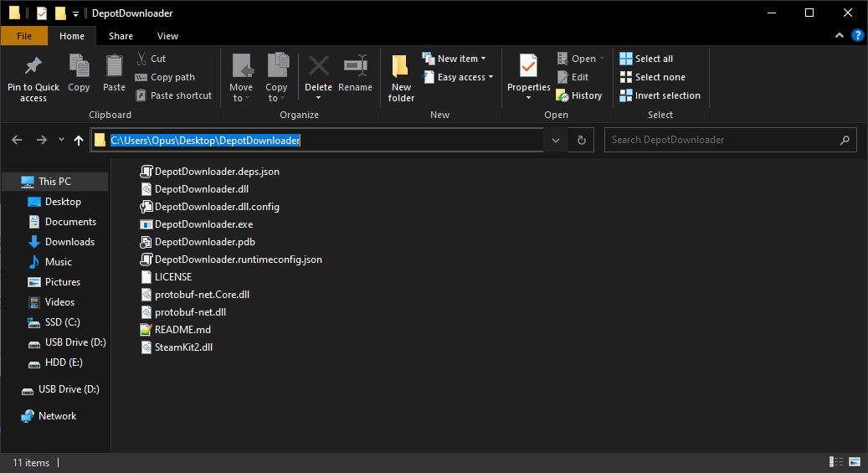Click Pin to Quick access icon
Image resolution: width=868 pixels, height=473 pixels.
pos(33,66)
